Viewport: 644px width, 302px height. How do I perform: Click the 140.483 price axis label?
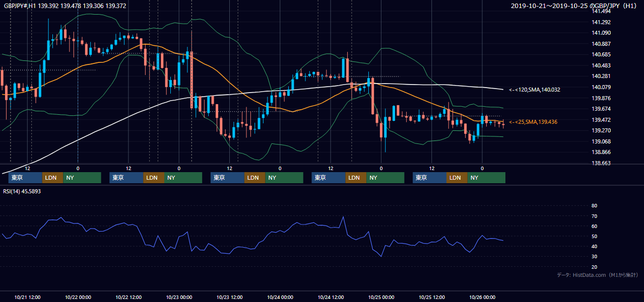tap(601, 65)
